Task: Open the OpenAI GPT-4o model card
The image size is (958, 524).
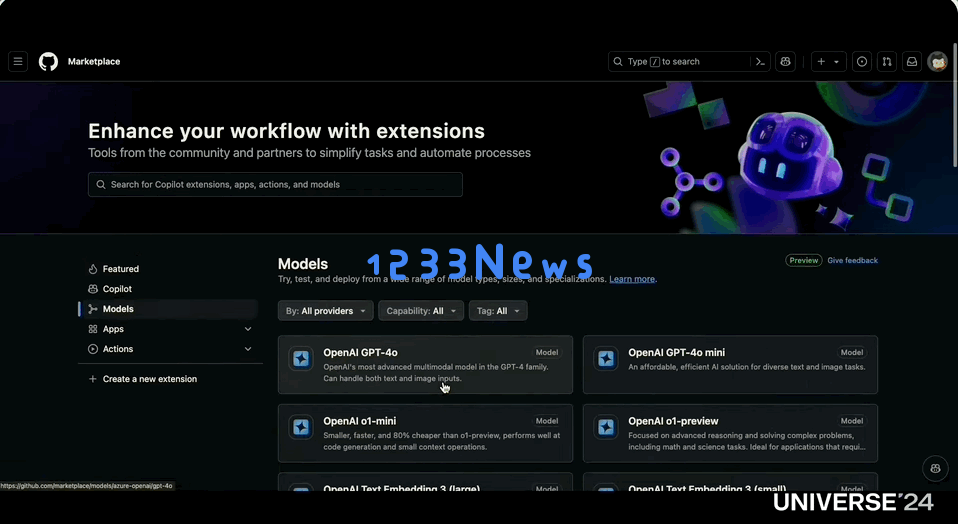Action: pyautogui.click(x=425, y=365)
